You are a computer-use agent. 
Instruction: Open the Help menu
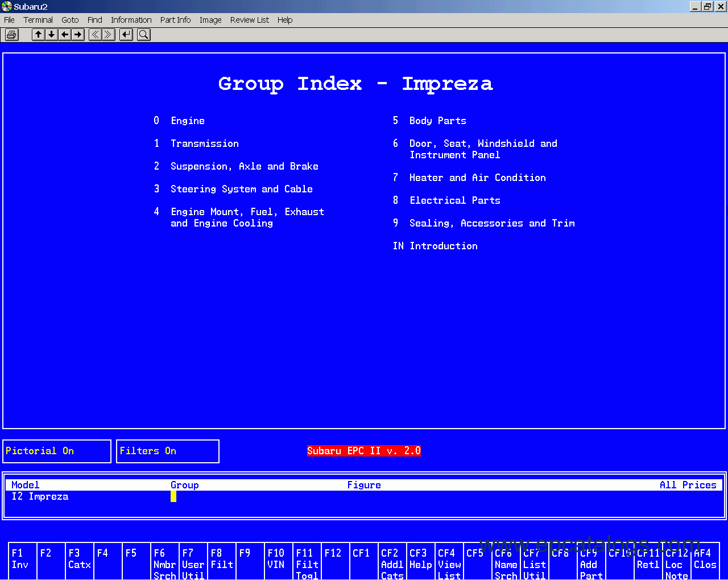click(285, 20)
